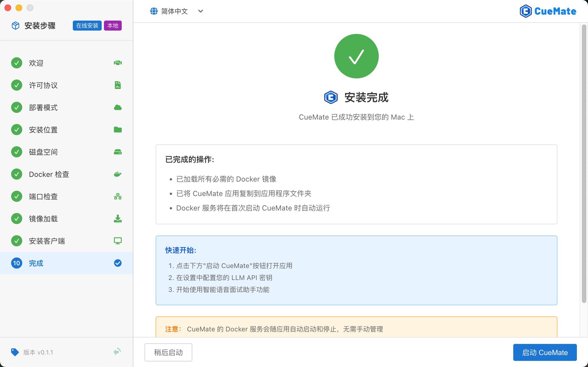Image resolution: width=588 pixels, height=367 pixels.
Task: Click the document icon next to 许可协议
Action: 118,85
